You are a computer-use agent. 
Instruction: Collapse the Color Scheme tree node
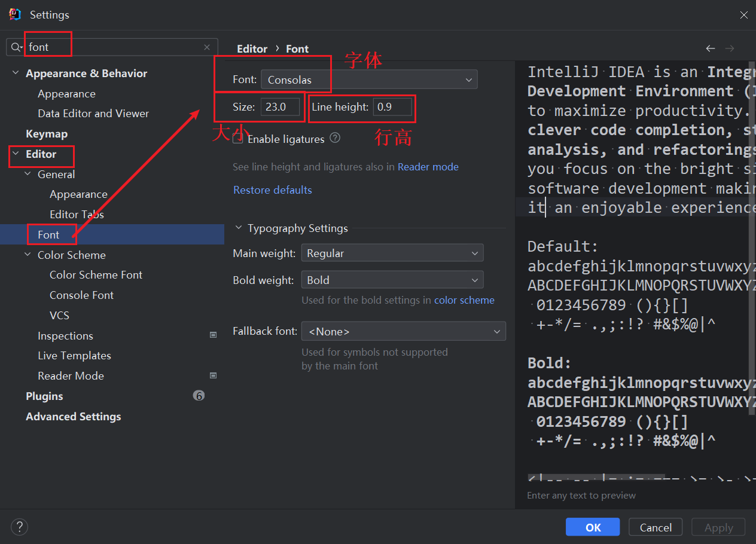28,255
